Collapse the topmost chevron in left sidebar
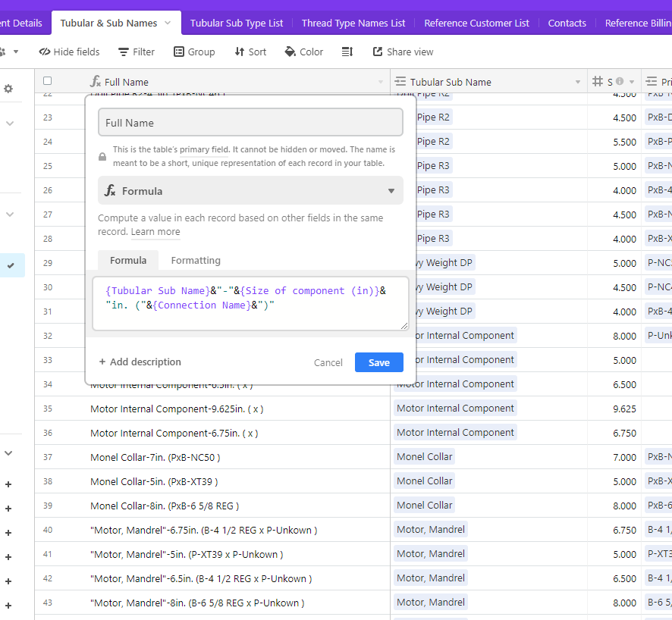 [x=10, y=124]
